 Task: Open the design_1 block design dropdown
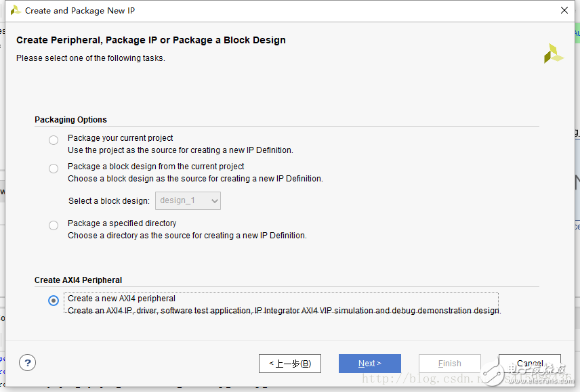188,200
